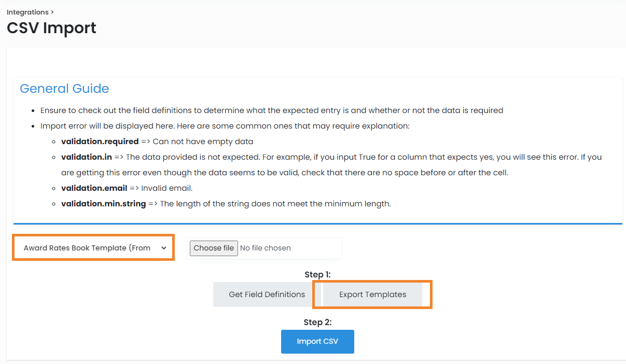626x364 pixels.
Task: Click the 'Can not have empty data' explanation
Action: click(203, 142)
